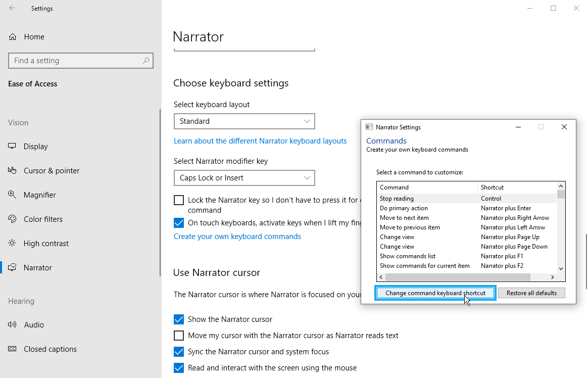588x378 pixels.
Task: Click the Closed captions CC icon
Action: 12,349
